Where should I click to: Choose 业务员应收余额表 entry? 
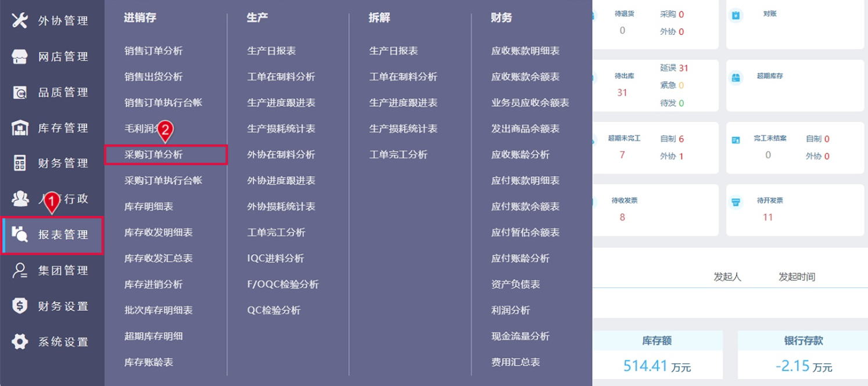[x=530, y=103]
